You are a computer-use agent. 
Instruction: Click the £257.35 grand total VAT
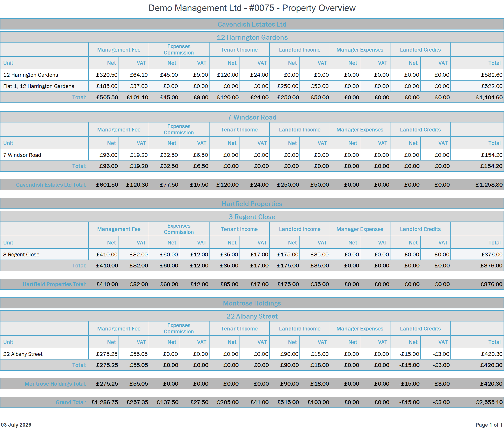137,402
